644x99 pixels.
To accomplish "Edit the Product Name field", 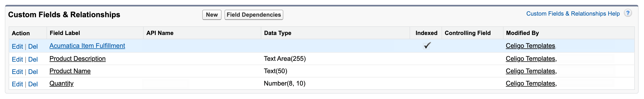I will pos(17,72).
